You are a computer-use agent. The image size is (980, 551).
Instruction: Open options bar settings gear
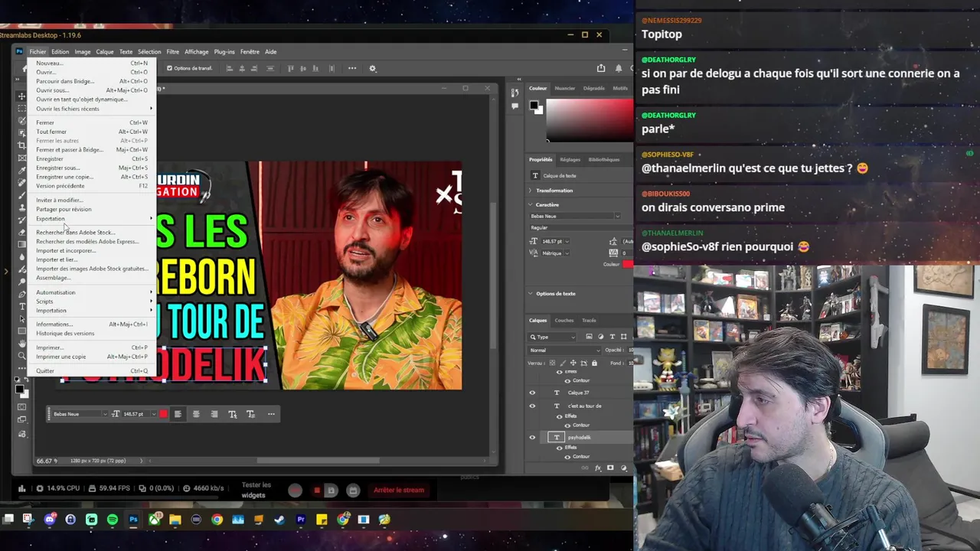pyautogui.click(x=373, y=68)
